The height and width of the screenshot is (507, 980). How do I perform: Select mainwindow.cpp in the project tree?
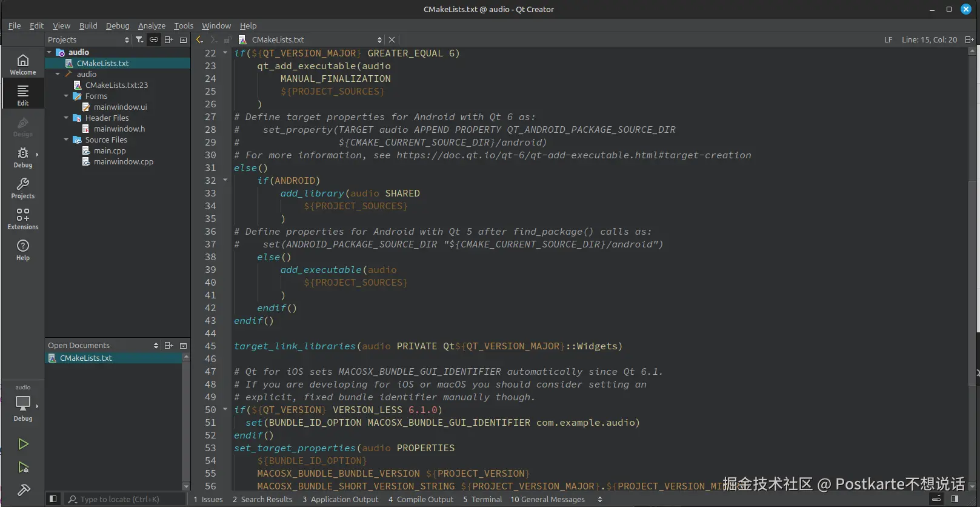(x=124, y=161)
